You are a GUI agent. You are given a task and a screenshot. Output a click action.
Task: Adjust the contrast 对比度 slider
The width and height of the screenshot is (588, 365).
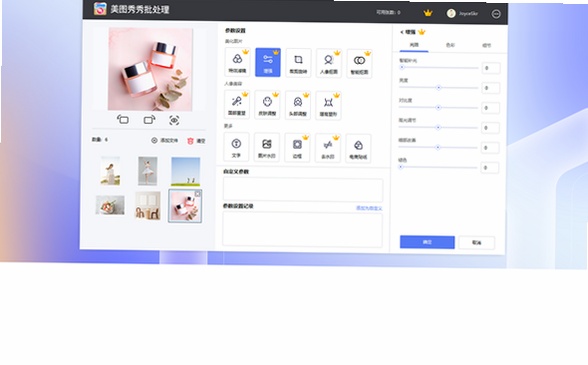[x=438, y=107]
